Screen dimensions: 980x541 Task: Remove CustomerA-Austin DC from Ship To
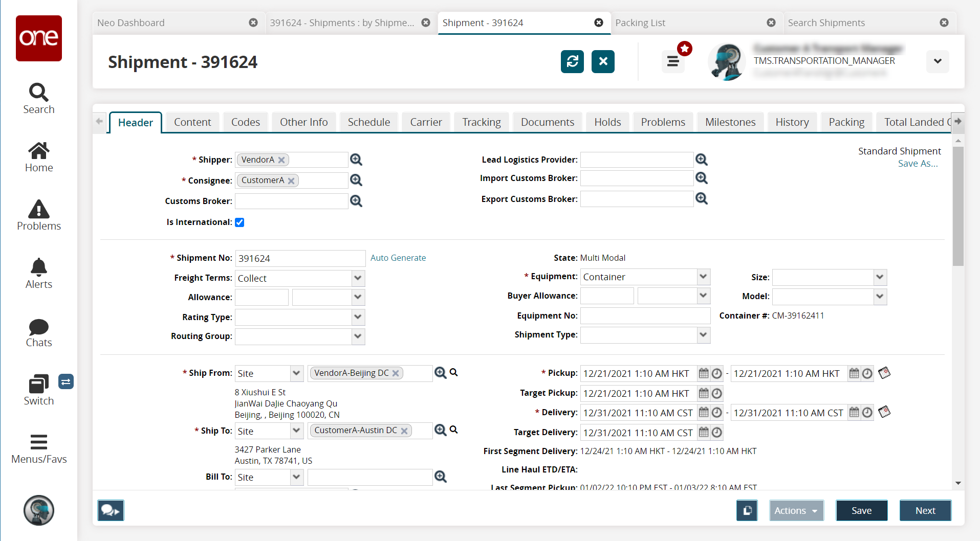pos(404,431)
